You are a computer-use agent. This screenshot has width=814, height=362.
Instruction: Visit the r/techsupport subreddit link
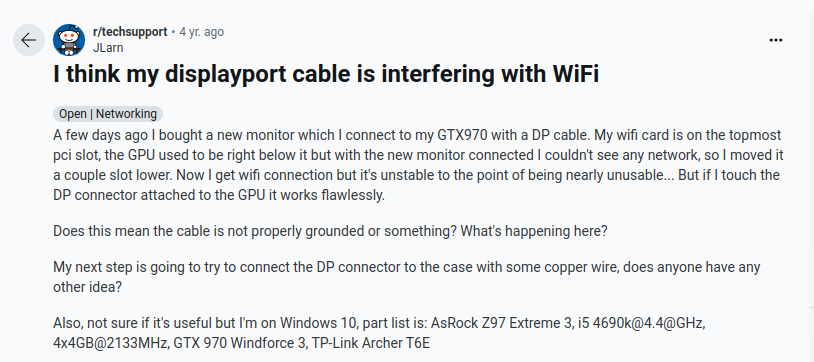tap(130, 32)
